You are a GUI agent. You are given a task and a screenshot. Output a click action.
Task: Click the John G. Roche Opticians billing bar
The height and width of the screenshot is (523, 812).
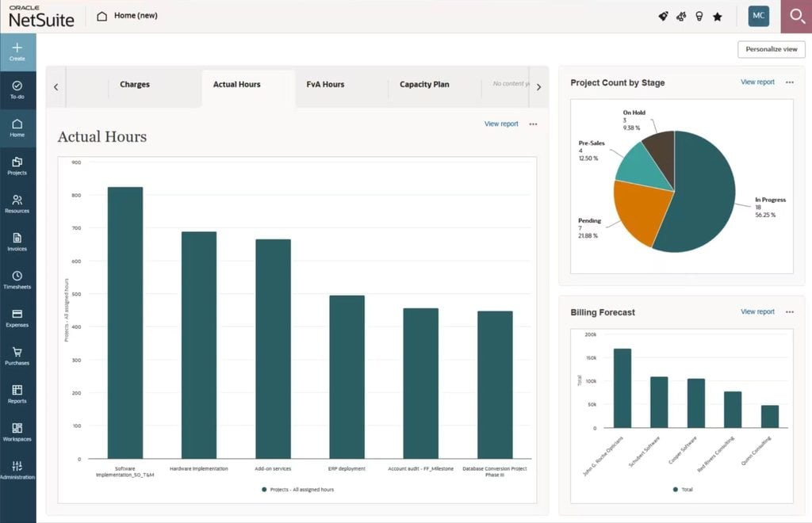pyautogui.click(x=622, y=388)
